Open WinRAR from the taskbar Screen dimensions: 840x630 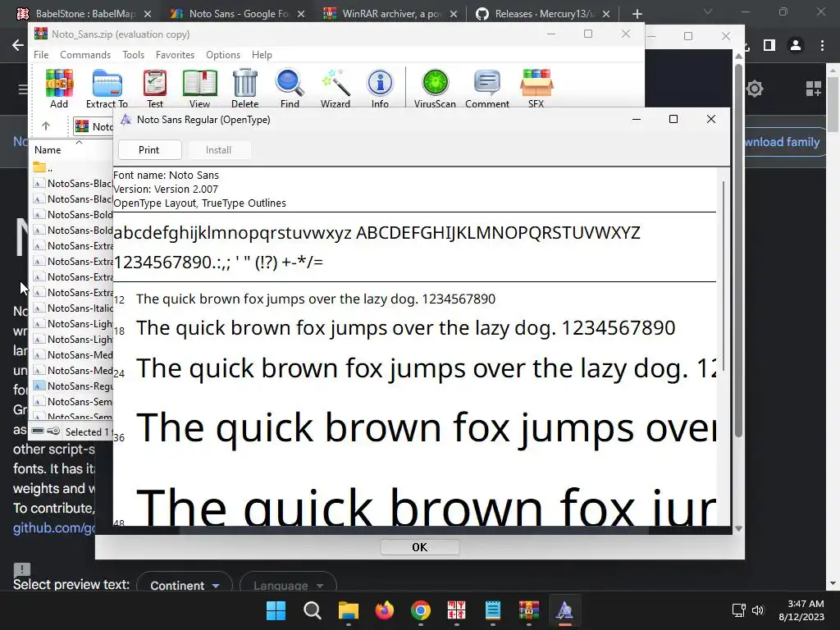tap(529, 610)
